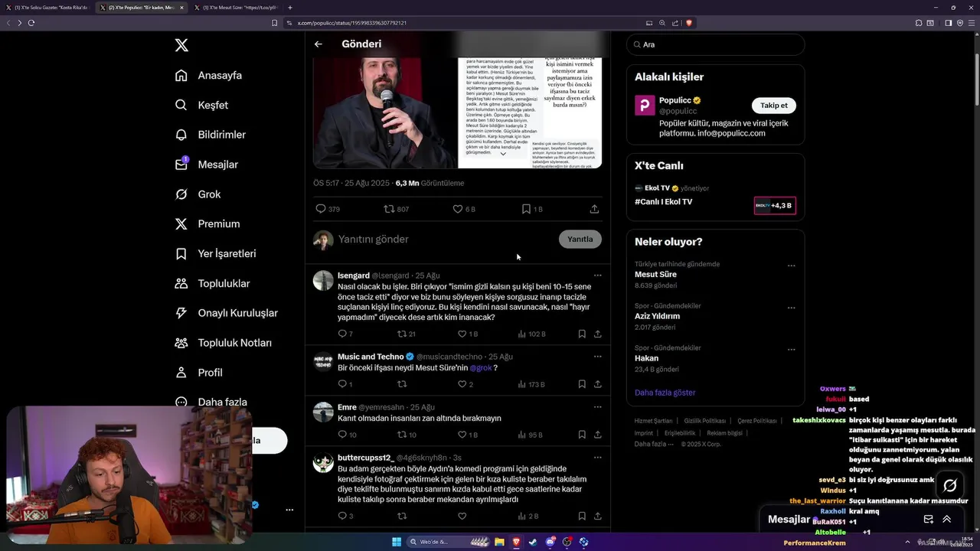The height and width of the screenshot is (551, 980).
Task: Follow Populicc with Takip et button
Action: click(773, 106)
